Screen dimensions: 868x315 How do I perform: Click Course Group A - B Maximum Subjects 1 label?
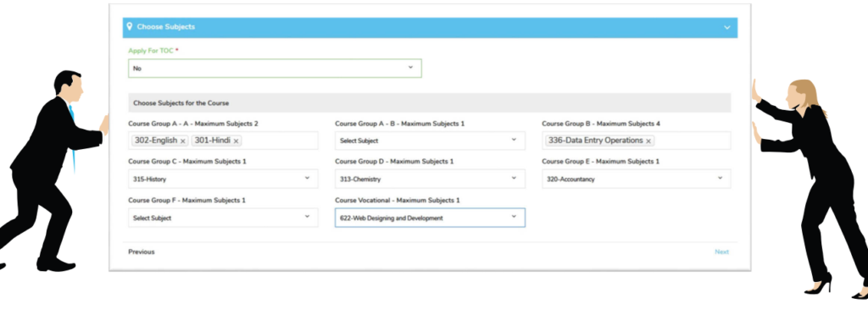[x=400, y=124]
